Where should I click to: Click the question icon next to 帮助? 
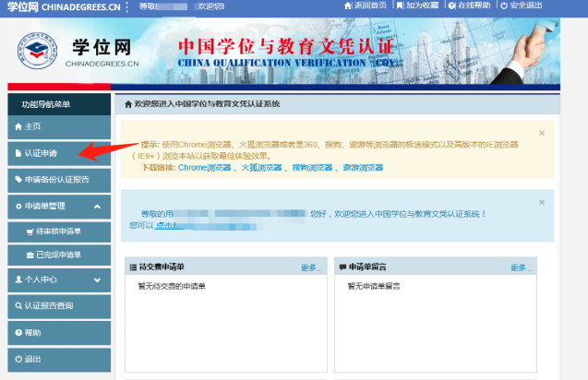click(18, 332)
